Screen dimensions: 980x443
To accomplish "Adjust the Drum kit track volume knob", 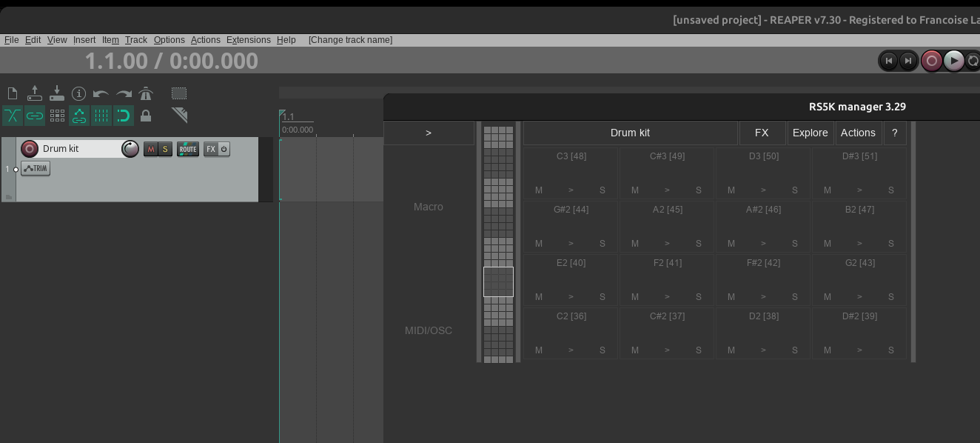I will (130, 149).
